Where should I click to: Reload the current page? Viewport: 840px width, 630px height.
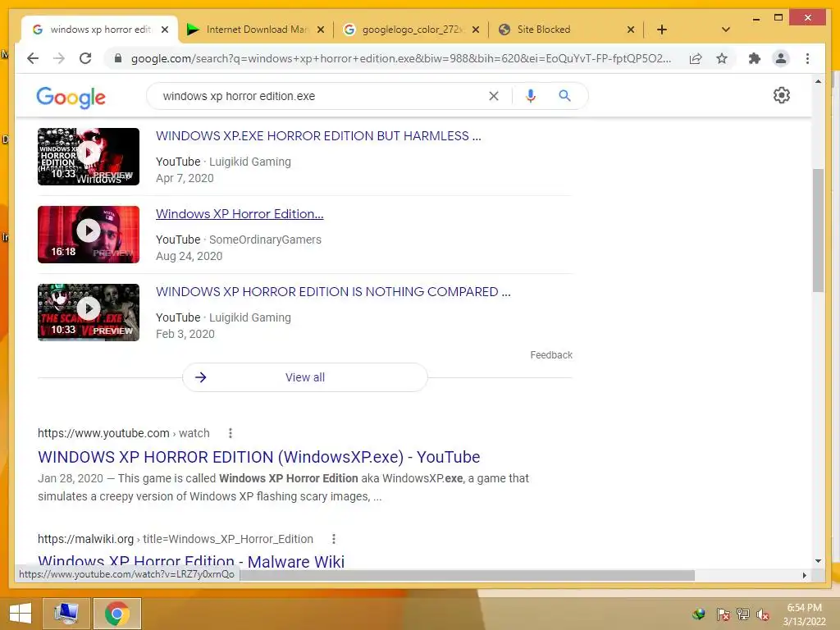coord(85,58)
